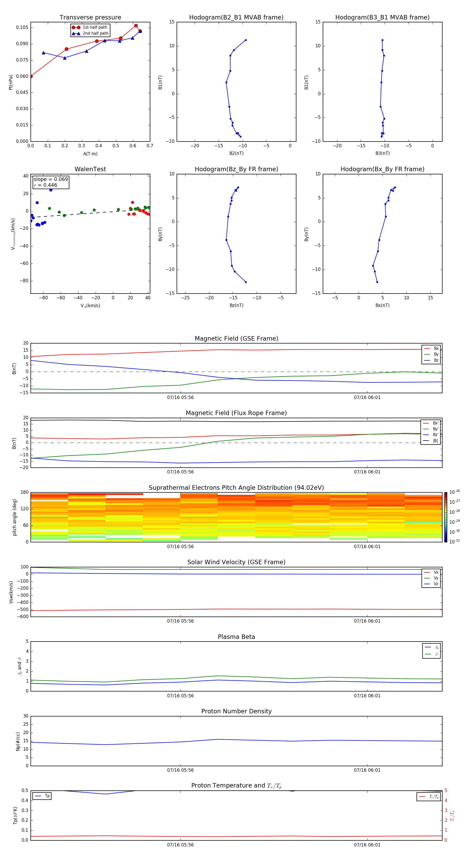
Task: Click the '10^-26' colorbar label
Action: pos(455,492)
